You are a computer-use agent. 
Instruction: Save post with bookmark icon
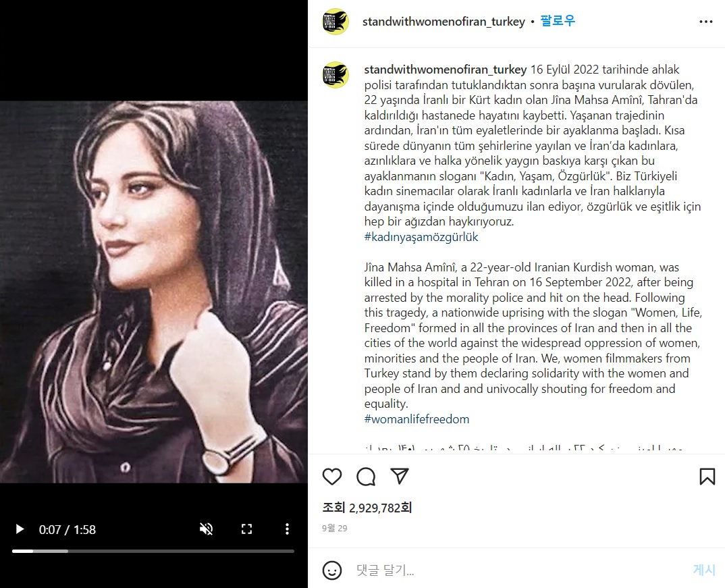tap(707, 477)
